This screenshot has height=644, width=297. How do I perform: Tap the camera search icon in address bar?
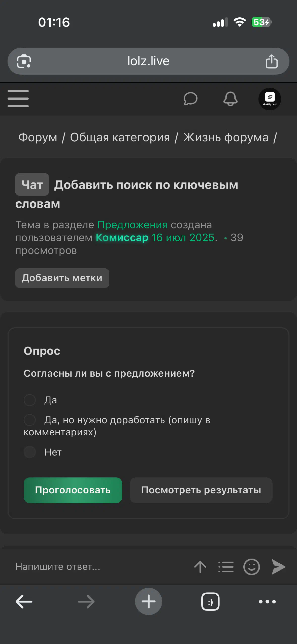tap(24, 61)
